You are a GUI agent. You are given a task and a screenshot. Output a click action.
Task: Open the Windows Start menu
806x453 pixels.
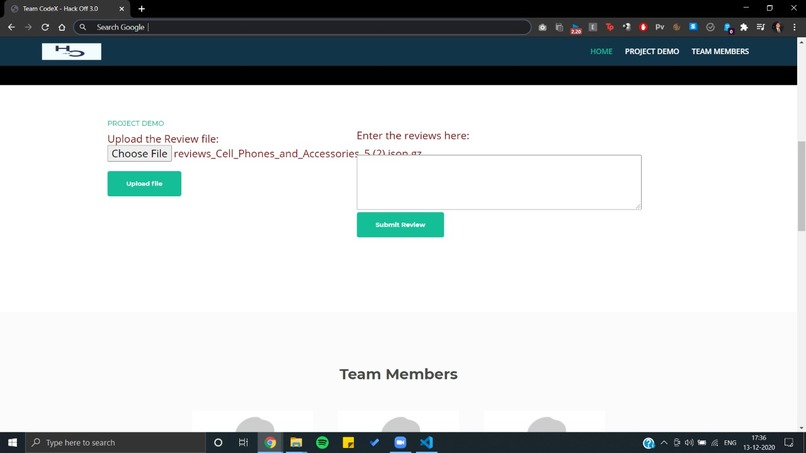tap(12, 442)
